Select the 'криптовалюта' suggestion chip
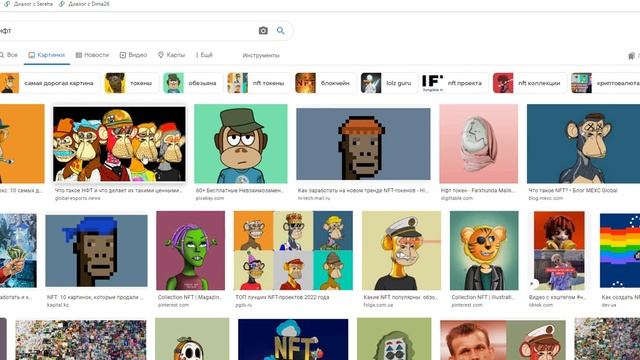 (606, 83)
